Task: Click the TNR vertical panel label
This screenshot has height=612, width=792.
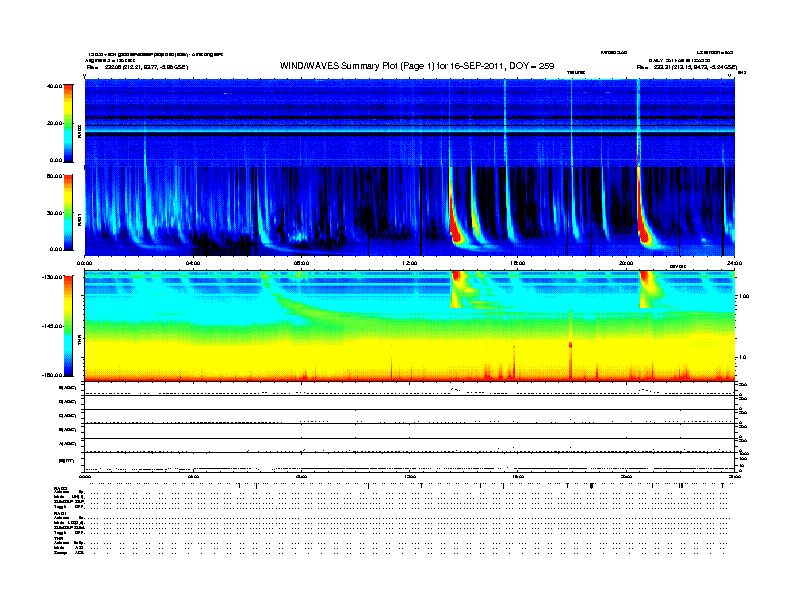Action: pyautogui.click(x=80, y=341)
